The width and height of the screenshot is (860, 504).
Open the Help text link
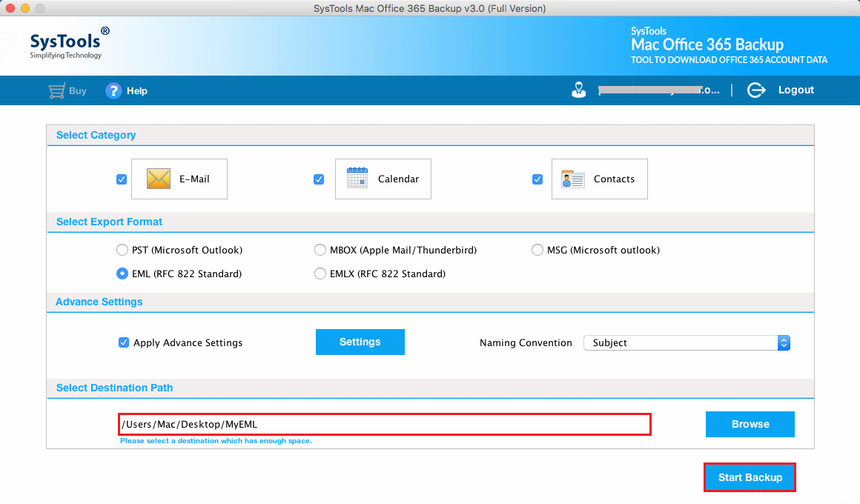pyautogui.click(x=137, y=91)
